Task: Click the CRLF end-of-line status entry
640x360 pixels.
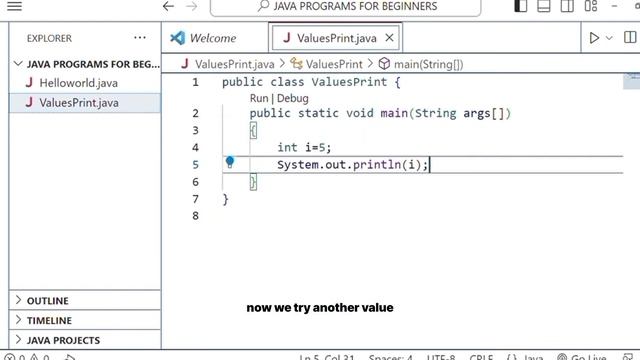Action: [x=481, y=357]
